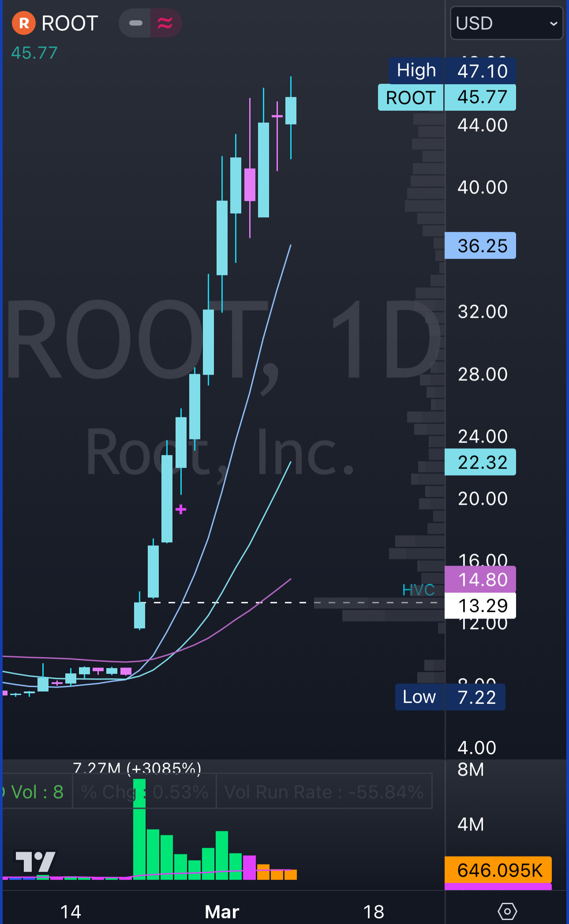Click the TradingView logo

[x=35, y=862]
